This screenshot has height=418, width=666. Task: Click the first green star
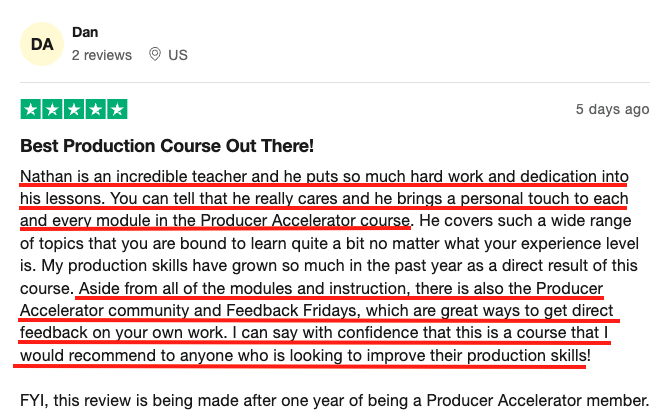tap(31, 109)
